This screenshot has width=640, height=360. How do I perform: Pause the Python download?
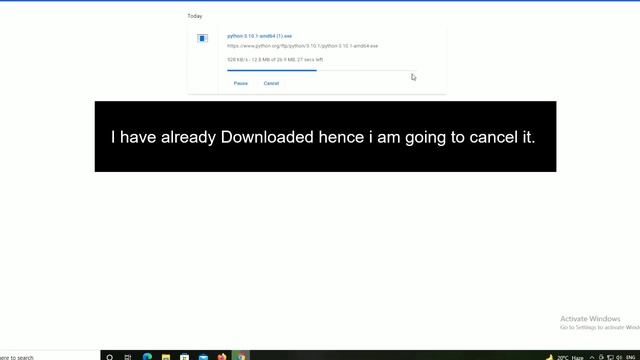(x=240, y=83)
